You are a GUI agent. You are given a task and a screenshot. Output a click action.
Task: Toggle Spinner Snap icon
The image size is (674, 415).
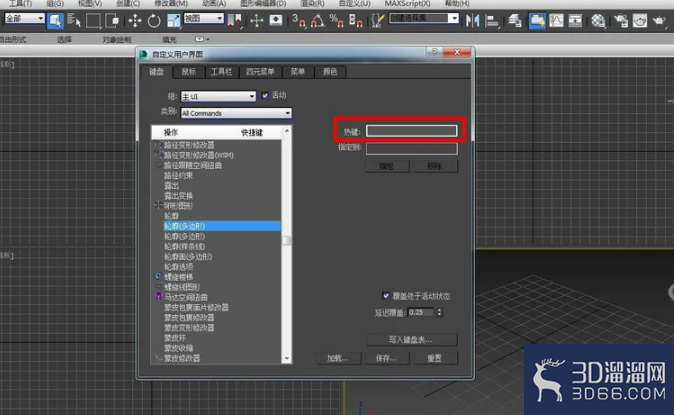(x=355, y=20)
